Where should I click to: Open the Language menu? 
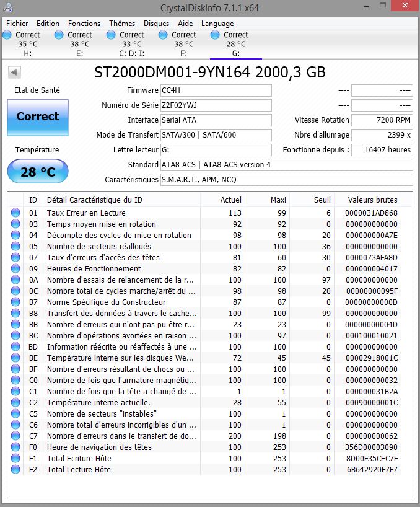coord(217,24)
